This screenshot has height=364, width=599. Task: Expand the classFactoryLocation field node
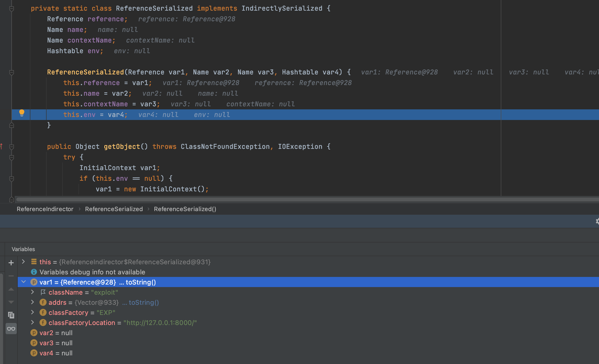pyautogui.click(x=32, y=322)
